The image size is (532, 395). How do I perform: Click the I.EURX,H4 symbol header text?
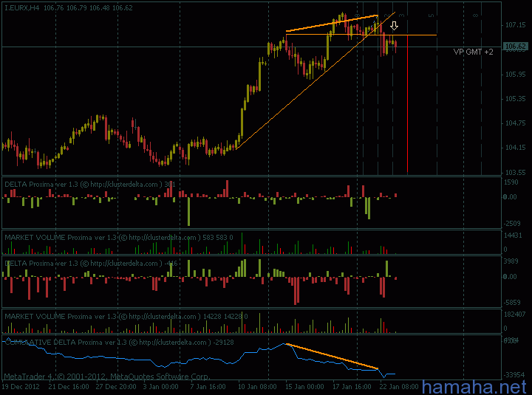tap(21, 8)
